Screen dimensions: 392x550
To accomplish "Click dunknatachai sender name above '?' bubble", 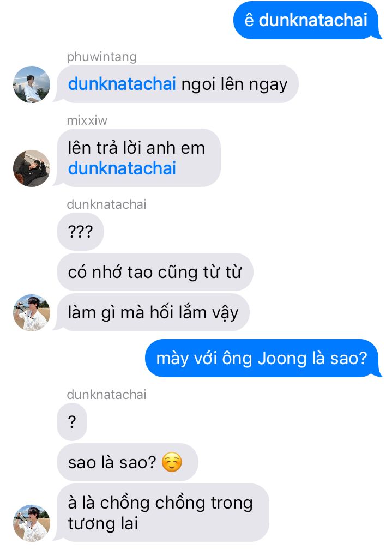I will (x=106, y=394).
